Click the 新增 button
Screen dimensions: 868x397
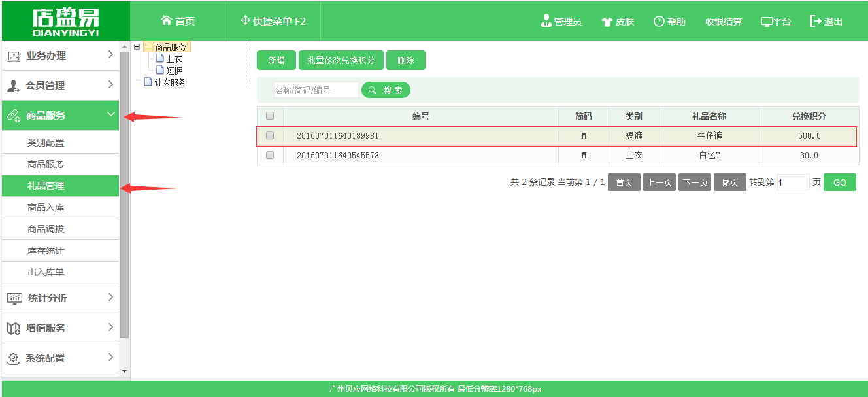point(276,60)
